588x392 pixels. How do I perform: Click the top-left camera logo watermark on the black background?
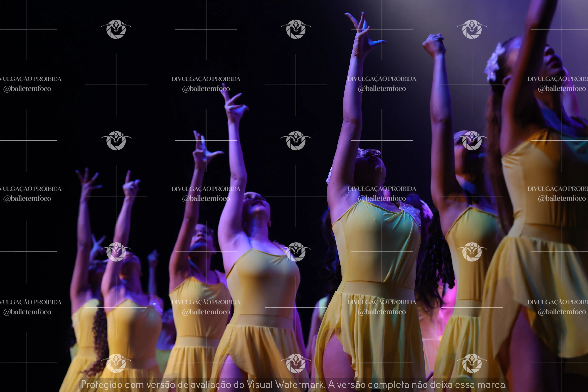tap(116, 29)
